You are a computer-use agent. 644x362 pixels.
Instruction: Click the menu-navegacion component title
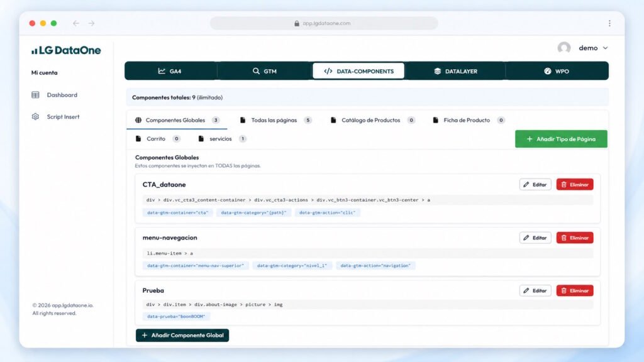pos(170,238)
